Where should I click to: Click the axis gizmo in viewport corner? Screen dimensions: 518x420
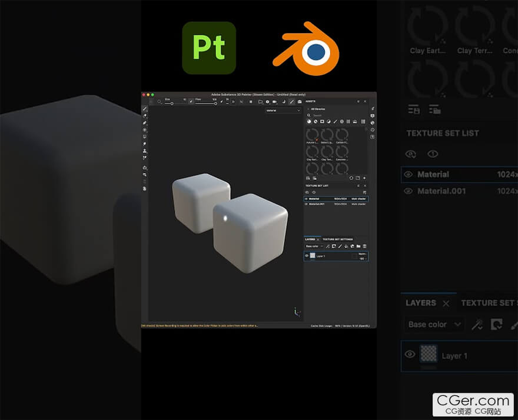297,312
